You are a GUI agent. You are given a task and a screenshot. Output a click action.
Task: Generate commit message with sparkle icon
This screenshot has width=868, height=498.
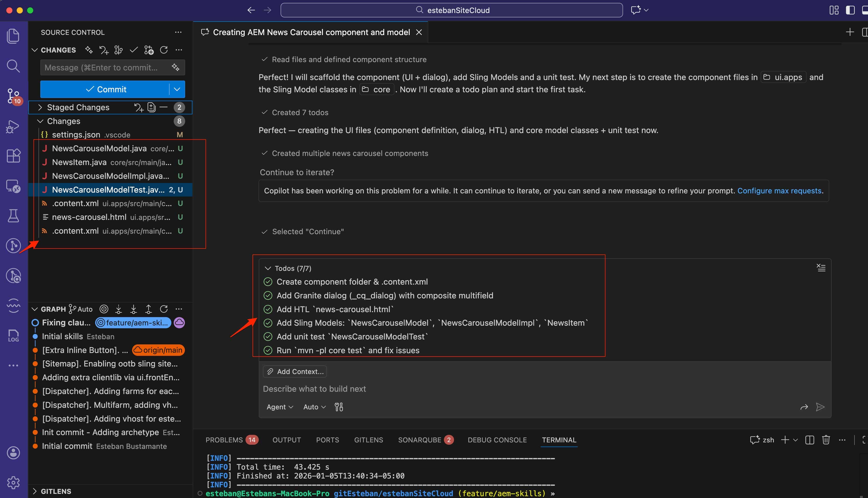pyautogui.click(x=176, y=67)
